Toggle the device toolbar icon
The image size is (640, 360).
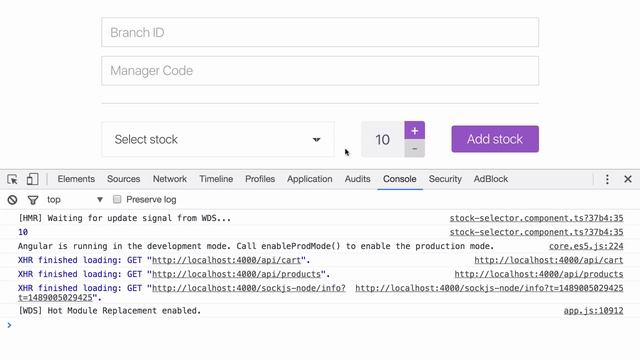click(32, 179)
